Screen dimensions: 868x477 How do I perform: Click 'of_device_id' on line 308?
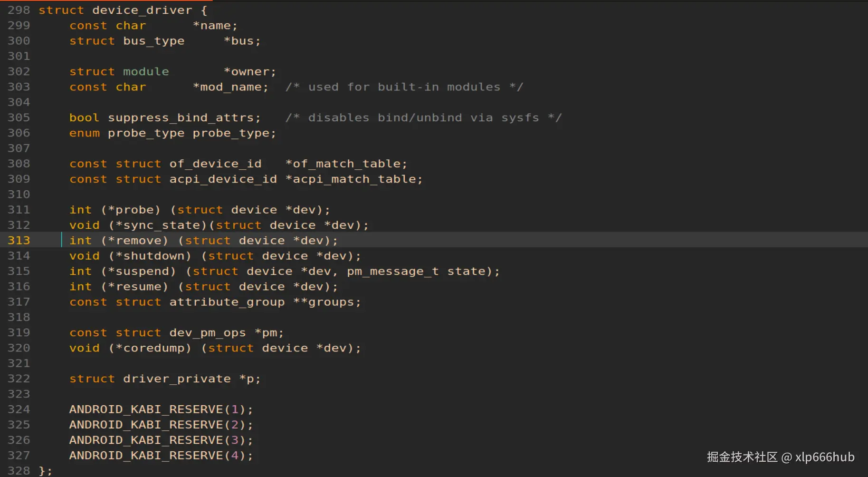coord(215,164)
